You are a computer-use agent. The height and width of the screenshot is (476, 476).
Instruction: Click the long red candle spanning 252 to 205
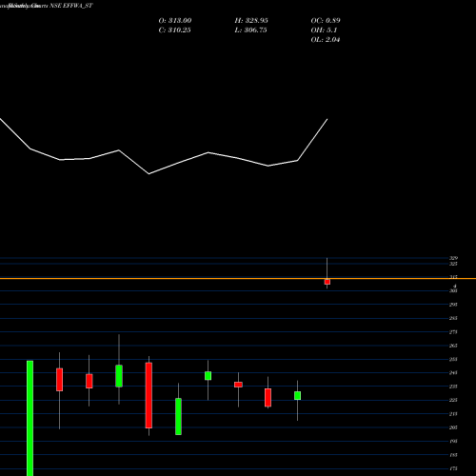pos(149,395)
